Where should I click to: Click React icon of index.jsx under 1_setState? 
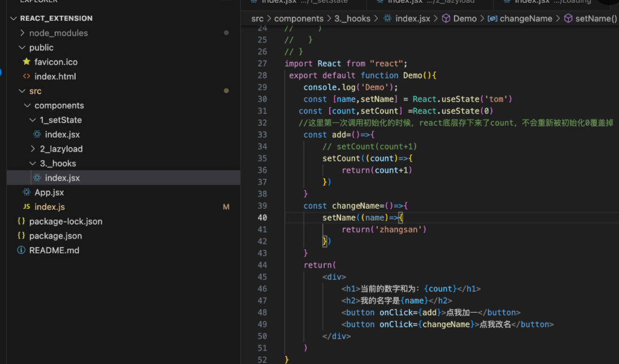pyautogui.click(x=37, y=134)
